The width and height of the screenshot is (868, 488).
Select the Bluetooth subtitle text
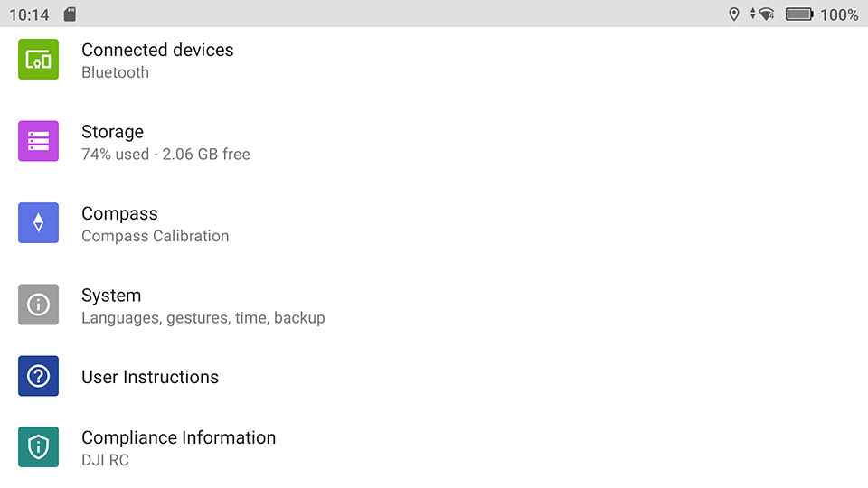point(115,72)
